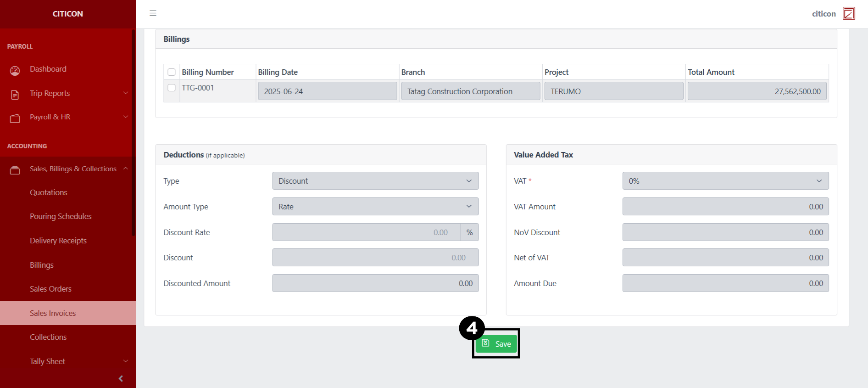Open Sales Orders page
The height and width of the screenshot is (388, 868).
tap(50, 289)
